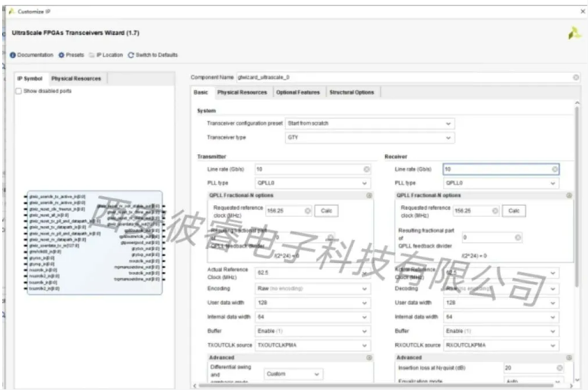
Task: Click the IP symbol block diagram
Action: [95, 243]
